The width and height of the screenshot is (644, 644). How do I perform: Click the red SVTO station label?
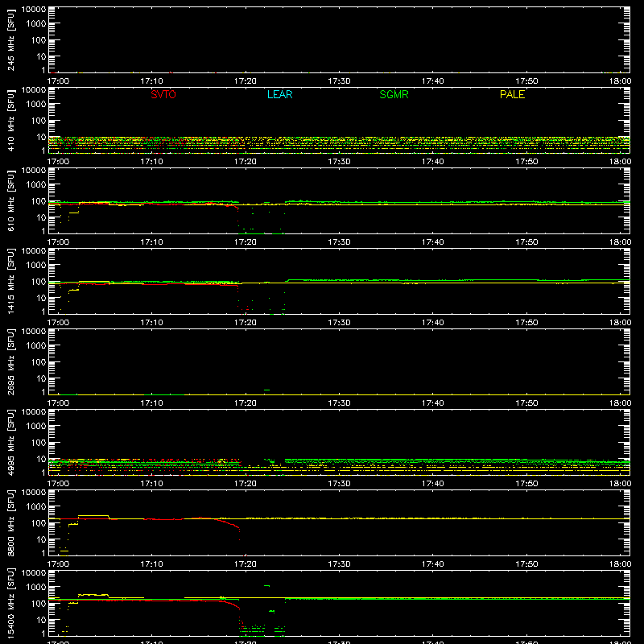click(163, 94)
